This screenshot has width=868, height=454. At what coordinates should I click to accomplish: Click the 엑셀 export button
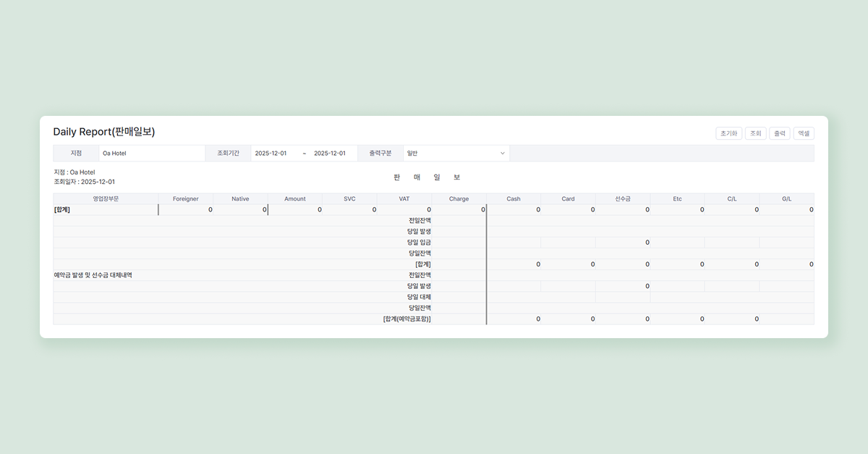point(804,133)
